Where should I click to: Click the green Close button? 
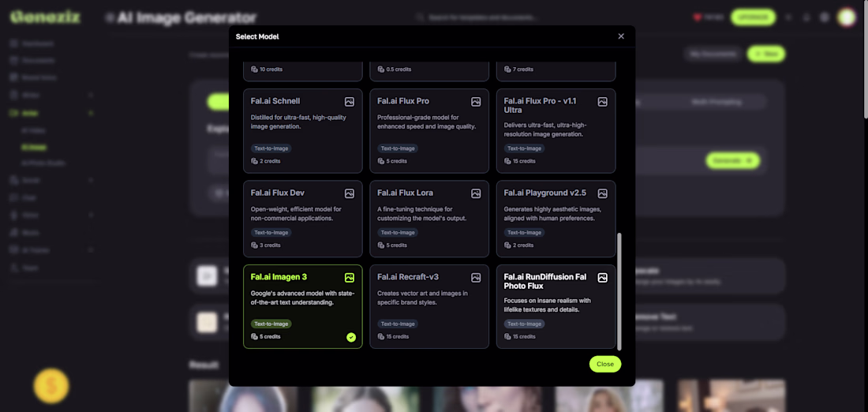point(605,365)
